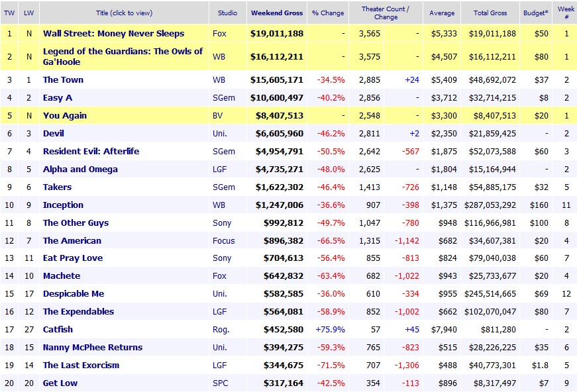Click Fox studio in Machete row
The height and width of the screenshot is (392, 577).
(219, 276)
